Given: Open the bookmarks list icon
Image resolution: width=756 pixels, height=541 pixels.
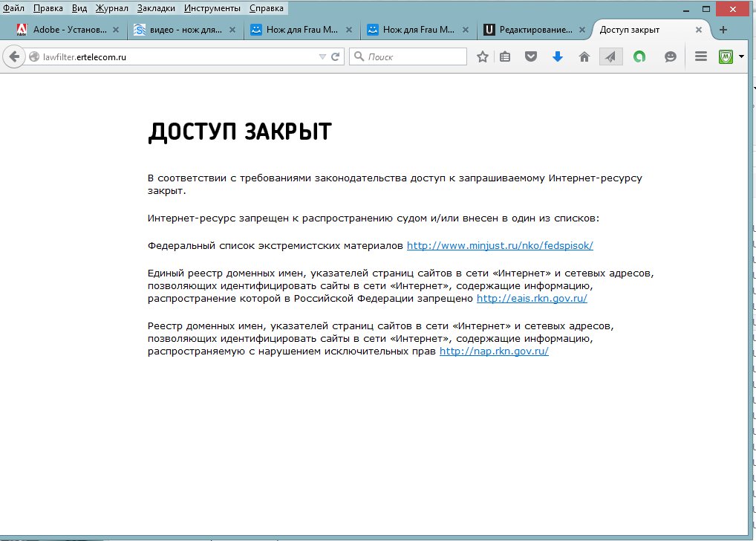Looking at the screenshot, I should coord(505,57).
